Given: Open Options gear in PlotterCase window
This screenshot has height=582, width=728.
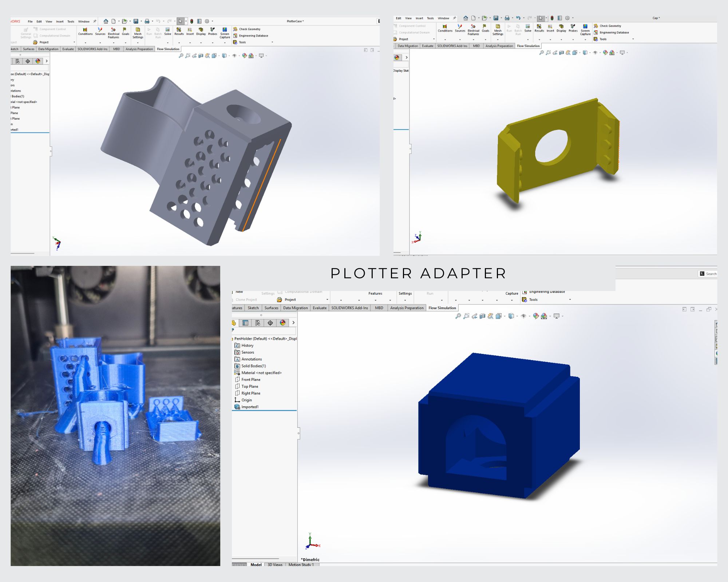Looking at the screenshot, I should pyautogui.click(x=207, y=21).
